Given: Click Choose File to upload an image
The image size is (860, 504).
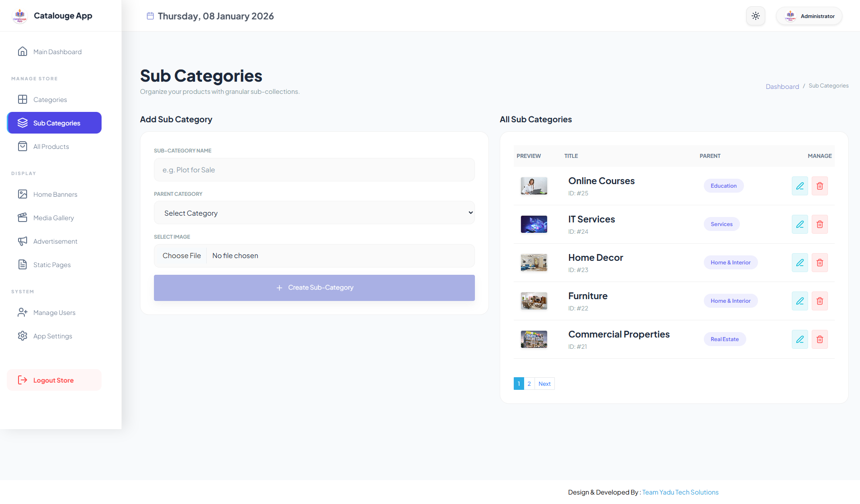Looking at the screenshot, I should click(x=181, y=255).
